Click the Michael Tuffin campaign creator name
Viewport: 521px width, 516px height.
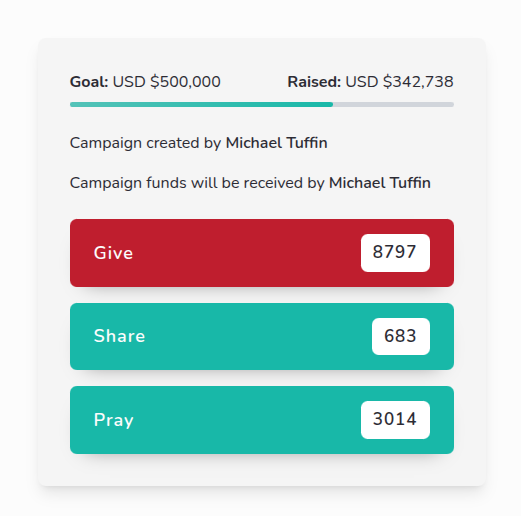(276, 143)
